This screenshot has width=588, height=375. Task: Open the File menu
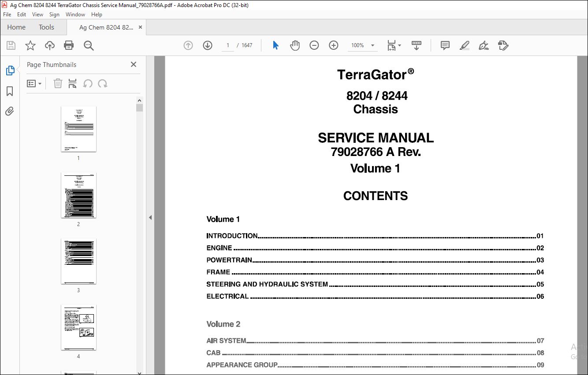7,15
